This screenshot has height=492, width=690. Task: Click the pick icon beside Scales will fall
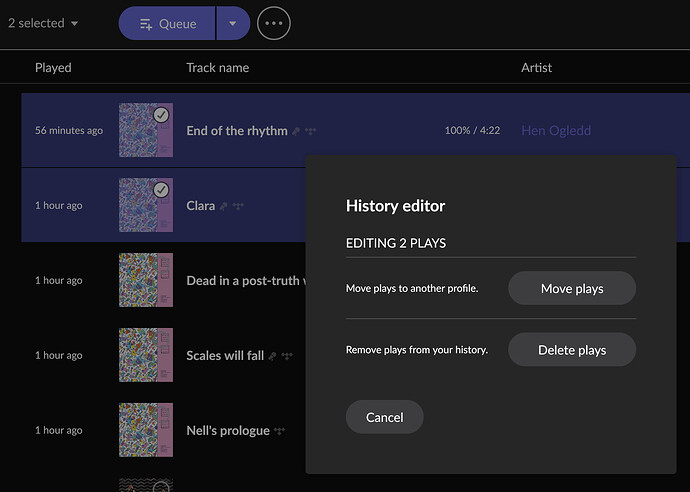pos(272,356)
